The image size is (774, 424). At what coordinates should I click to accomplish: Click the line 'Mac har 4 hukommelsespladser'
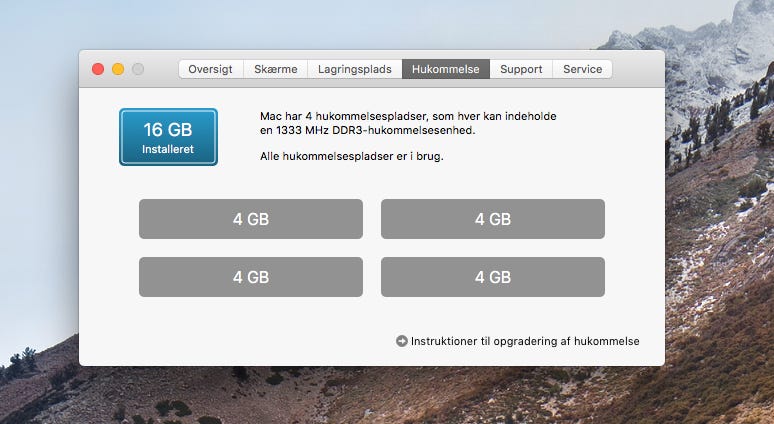pyautogui.click(x=408, y=116)
